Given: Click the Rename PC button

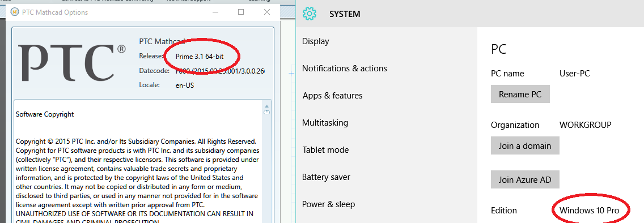Looking at the screenshot, I should pos(520,95).
